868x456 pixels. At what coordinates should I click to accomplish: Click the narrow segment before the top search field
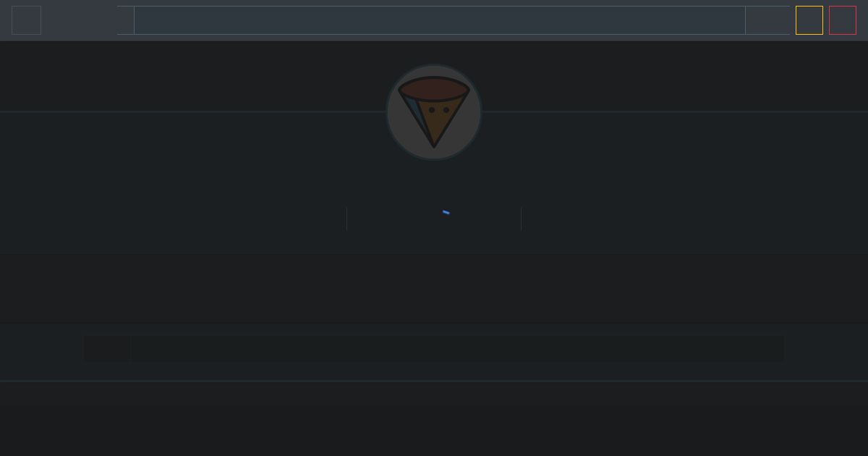[x=125, y=20]
